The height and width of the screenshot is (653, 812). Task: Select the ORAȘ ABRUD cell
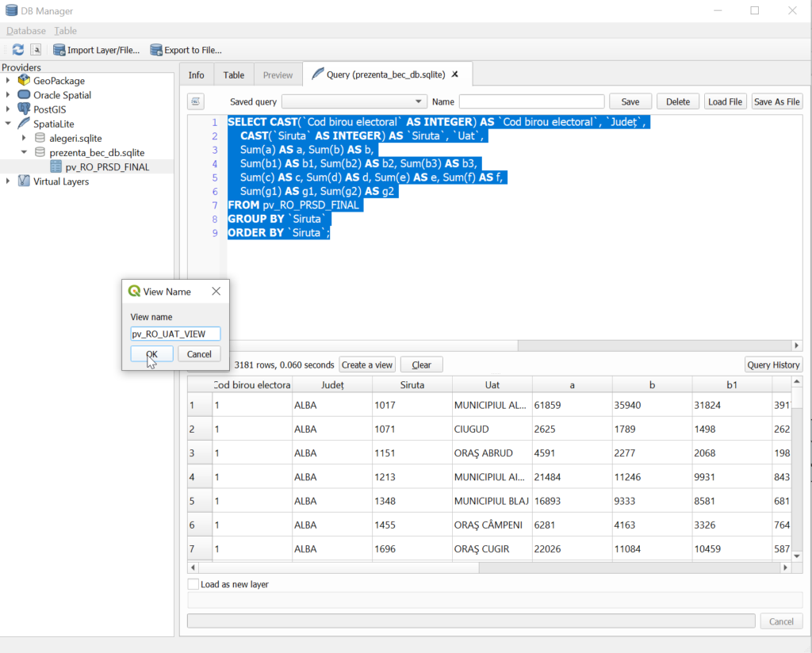pos(492,453)
